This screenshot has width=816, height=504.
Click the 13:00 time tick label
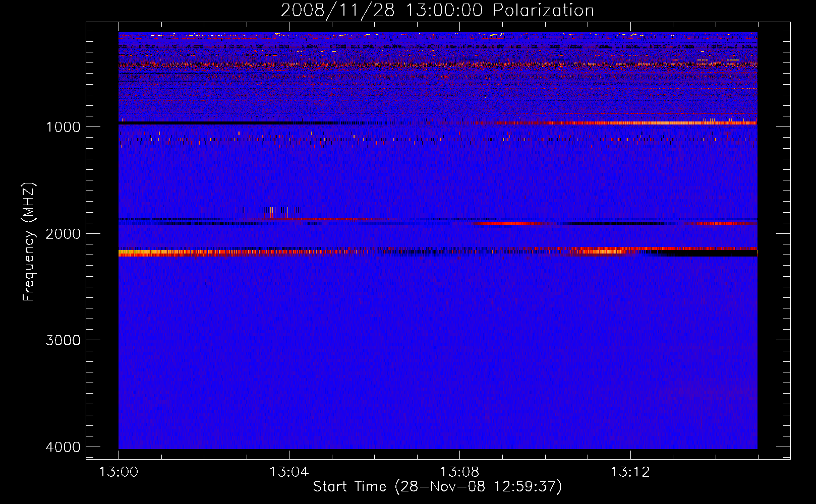pos(119,472)
